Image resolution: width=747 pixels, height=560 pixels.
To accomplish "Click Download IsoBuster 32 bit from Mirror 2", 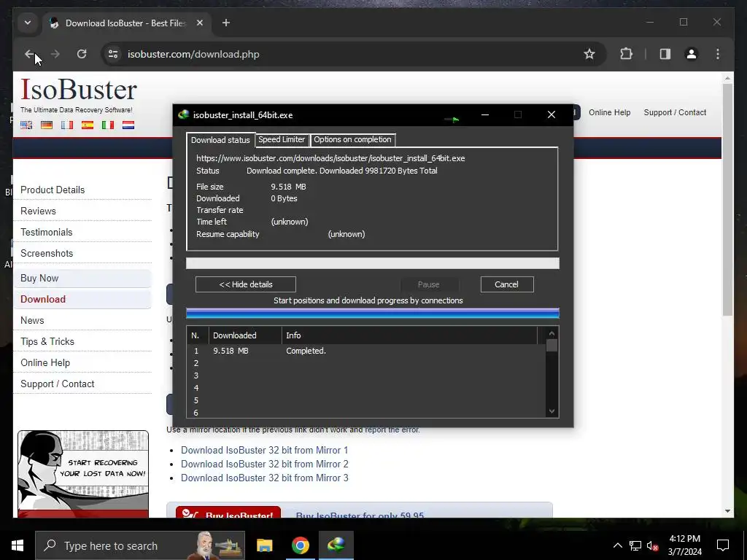I will coord(264,464).
